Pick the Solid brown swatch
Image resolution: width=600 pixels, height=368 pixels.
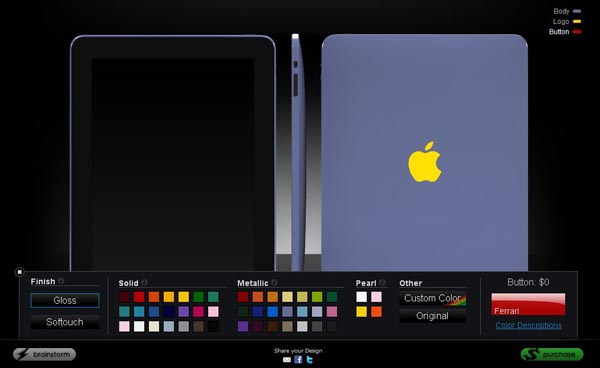pos(199,327)
